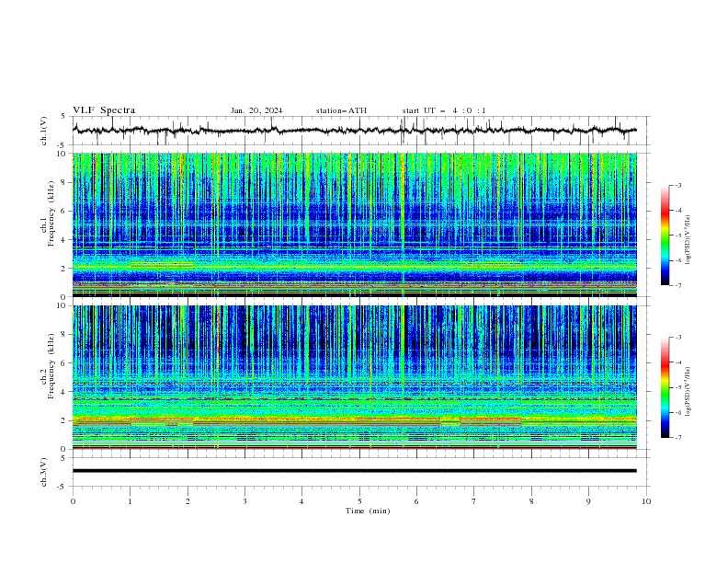
Task: Click the ch.2 frequency tick "8"
Action: point(64,335)
